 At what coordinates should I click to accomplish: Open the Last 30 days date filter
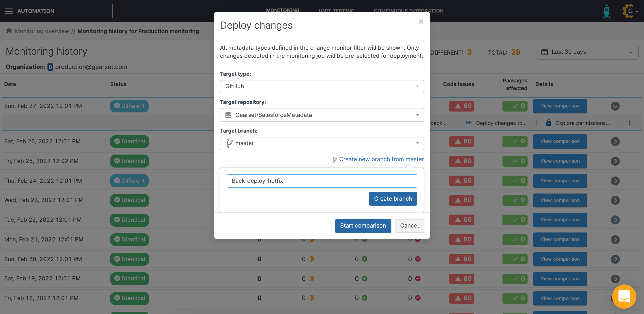[587, 52]
